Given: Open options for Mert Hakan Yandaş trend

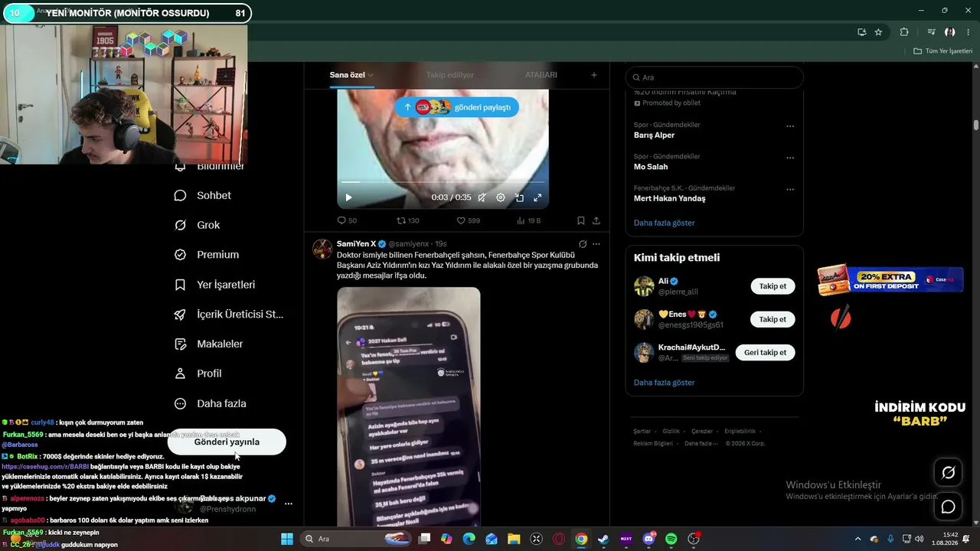Looking at the screenshot, I should (x=790, y=189).
